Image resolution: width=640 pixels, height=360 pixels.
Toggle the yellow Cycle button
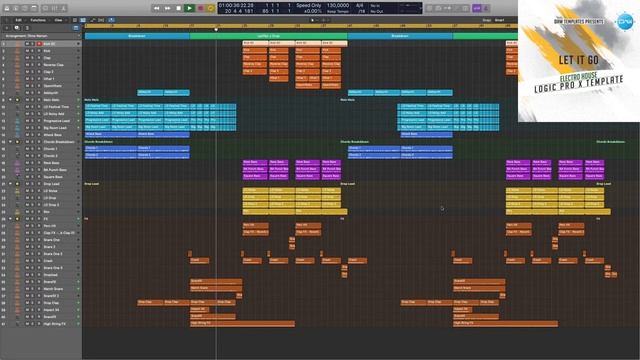point(211,8)
